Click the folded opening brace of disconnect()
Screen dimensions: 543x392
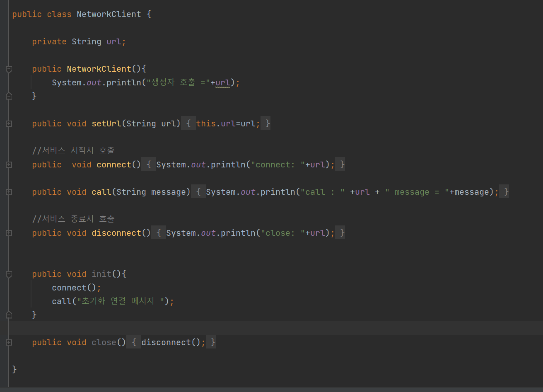159,233
